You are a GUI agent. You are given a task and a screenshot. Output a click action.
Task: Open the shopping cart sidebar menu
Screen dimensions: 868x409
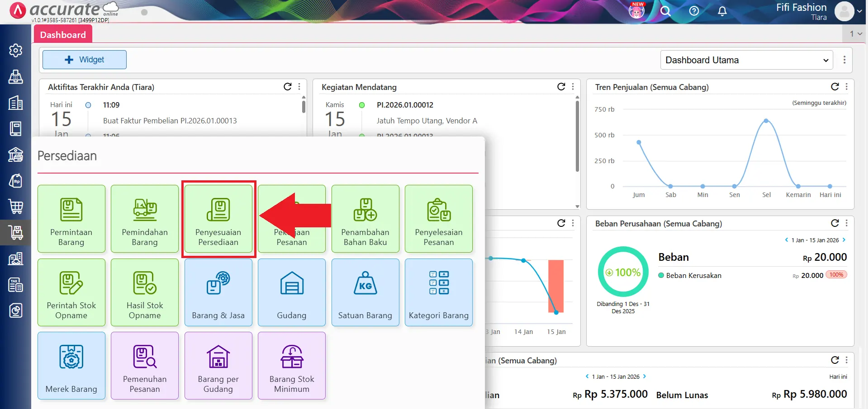(x=16, y=207)
